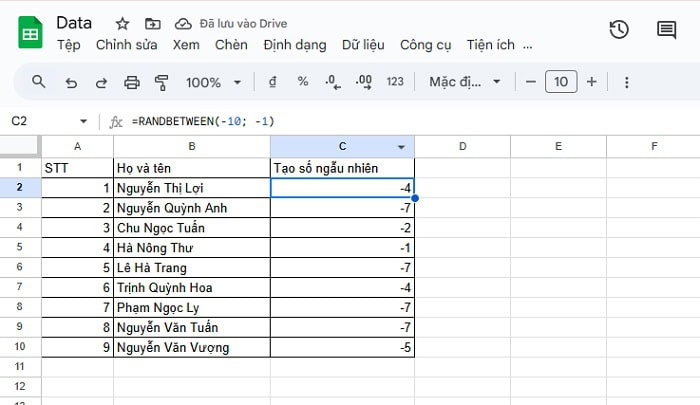Open the comments panel icon
Viewport: 700px width, 405px height.
(x=666, y=29)
